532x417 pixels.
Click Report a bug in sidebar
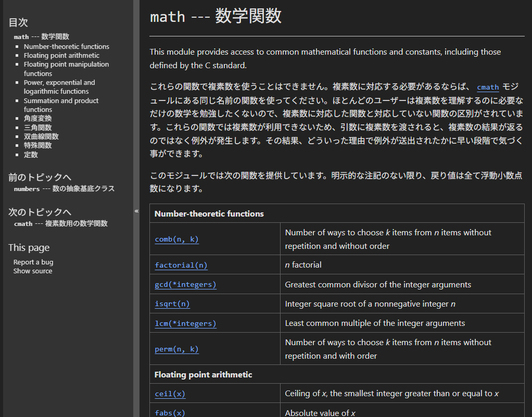tap(33, 262)
